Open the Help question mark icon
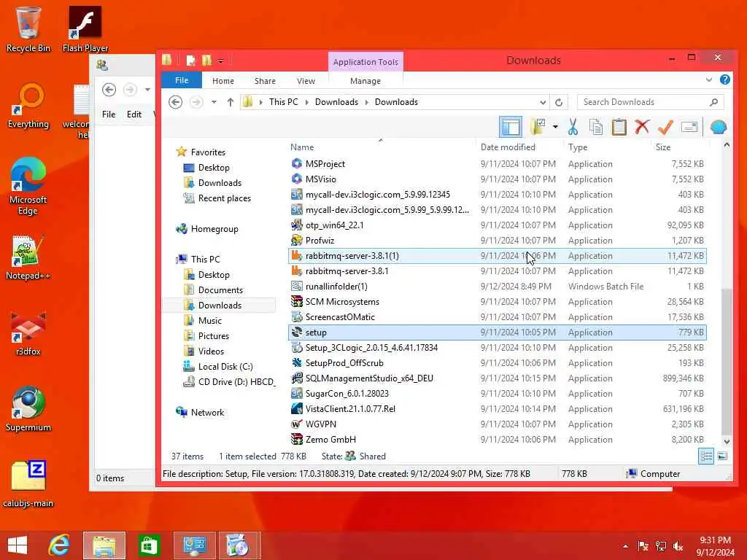 pos(724,80)
